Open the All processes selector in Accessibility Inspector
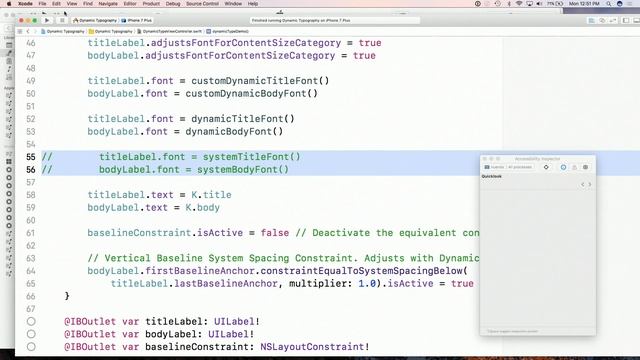This screenshot has height=360, width=640. pos(520,167)
